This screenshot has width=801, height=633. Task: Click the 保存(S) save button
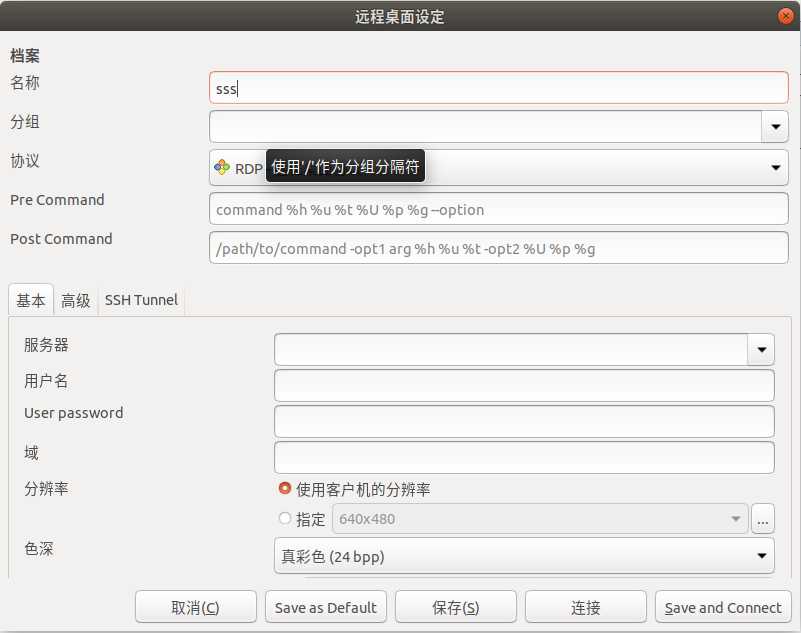[x=455, y=607]
